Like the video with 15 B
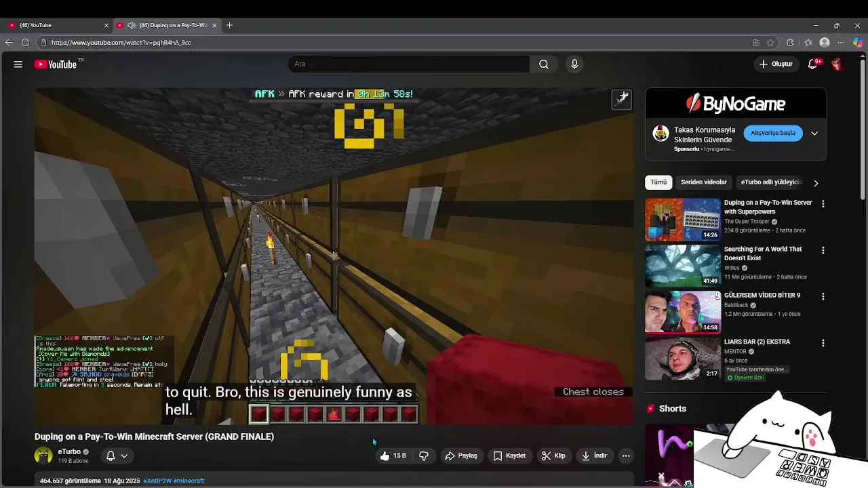868x488 pixels. (x=393, y=456)
